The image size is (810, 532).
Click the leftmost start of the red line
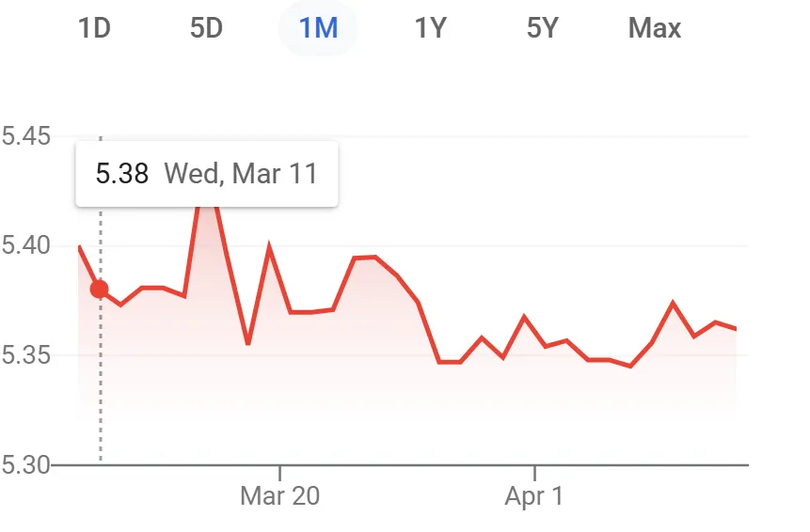[x=79, y=246]
